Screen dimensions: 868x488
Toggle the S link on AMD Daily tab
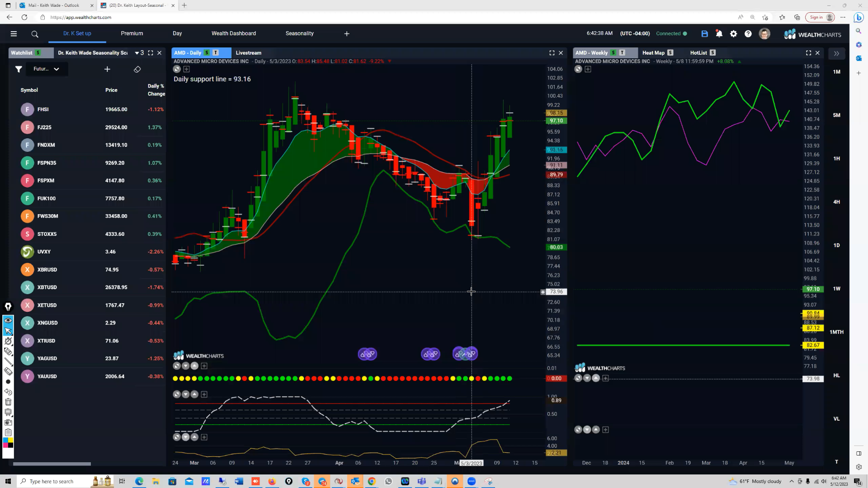pyautogui.click(x=207, y=53)
